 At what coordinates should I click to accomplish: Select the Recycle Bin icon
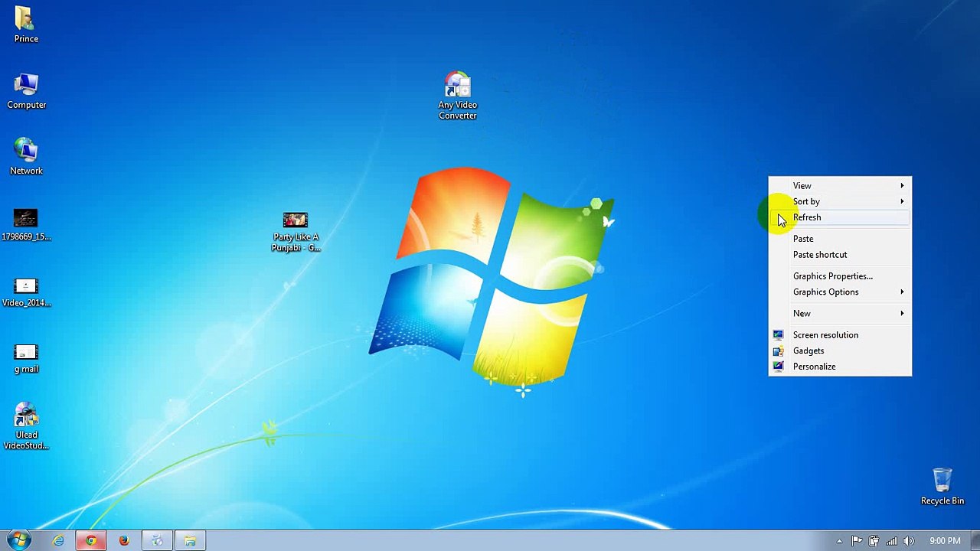tap(942, 487)
